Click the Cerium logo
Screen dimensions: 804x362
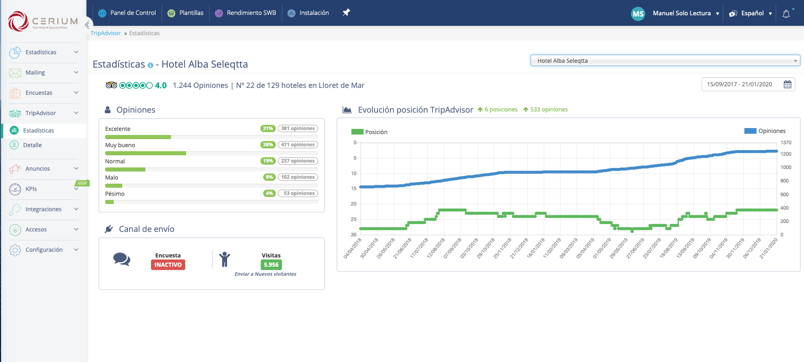[x=43, y=21]
